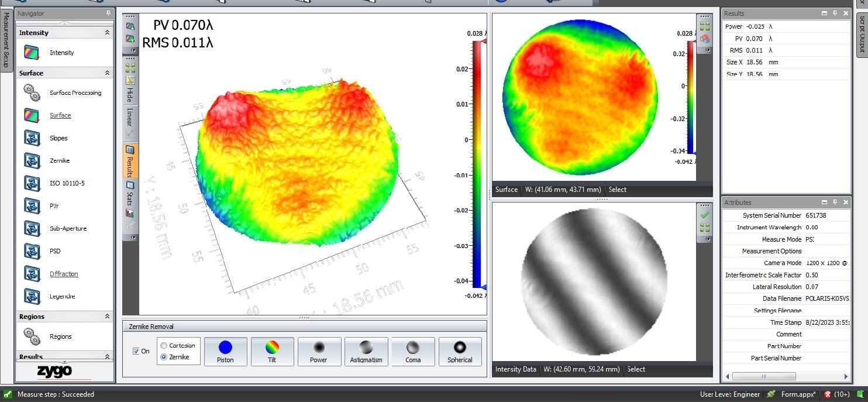The height and width of the screenshot is (402, 868).
Task: Click the fit view icon on intensity plot
Action: (x=705, y=227)
